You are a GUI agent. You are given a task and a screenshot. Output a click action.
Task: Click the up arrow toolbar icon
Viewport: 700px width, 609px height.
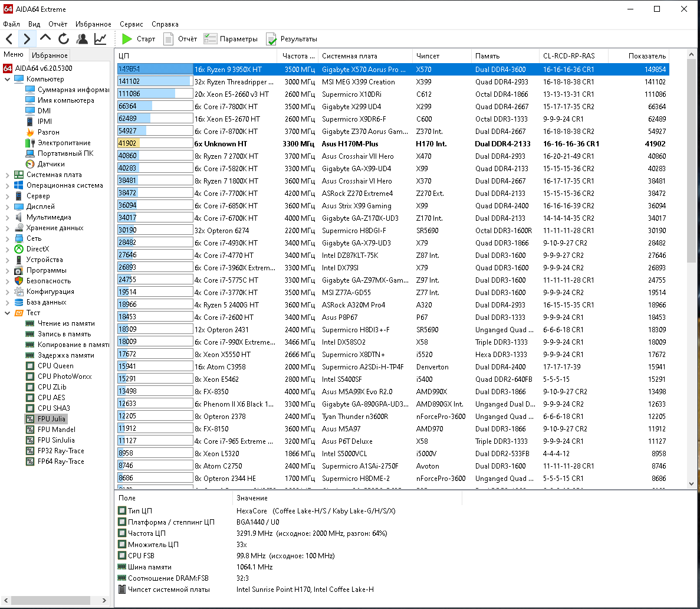click(45, 39)
